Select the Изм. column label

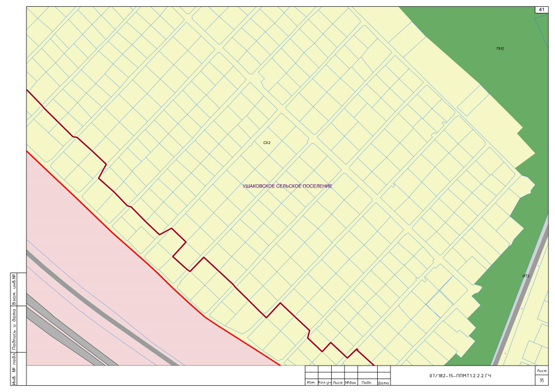[x=312, y=382]
